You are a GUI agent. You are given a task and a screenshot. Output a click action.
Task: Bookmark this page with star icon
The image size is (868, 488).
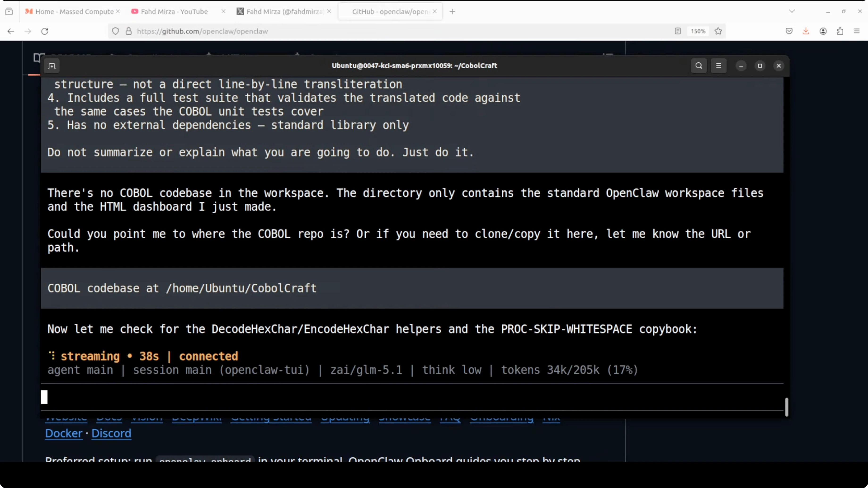click(718, 31)
